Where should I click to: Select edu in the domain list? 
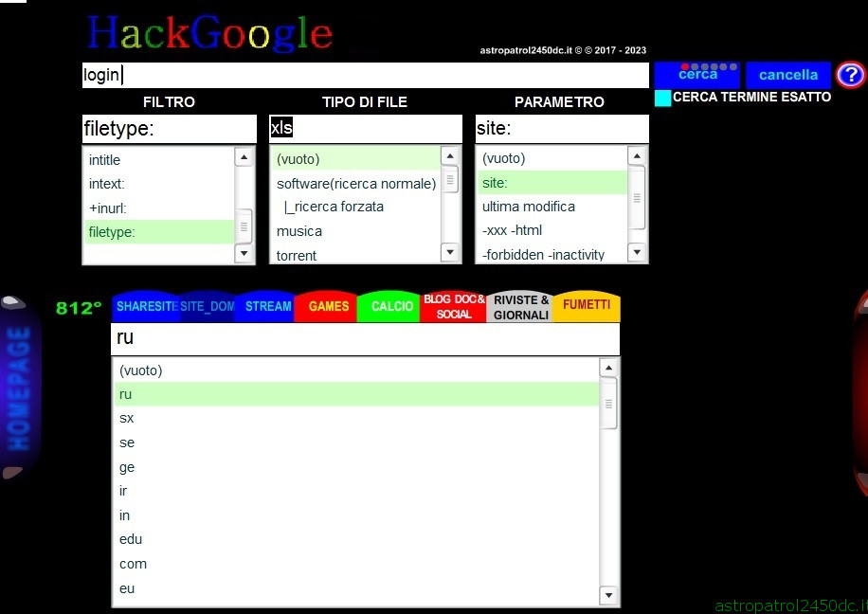(356, 539)
